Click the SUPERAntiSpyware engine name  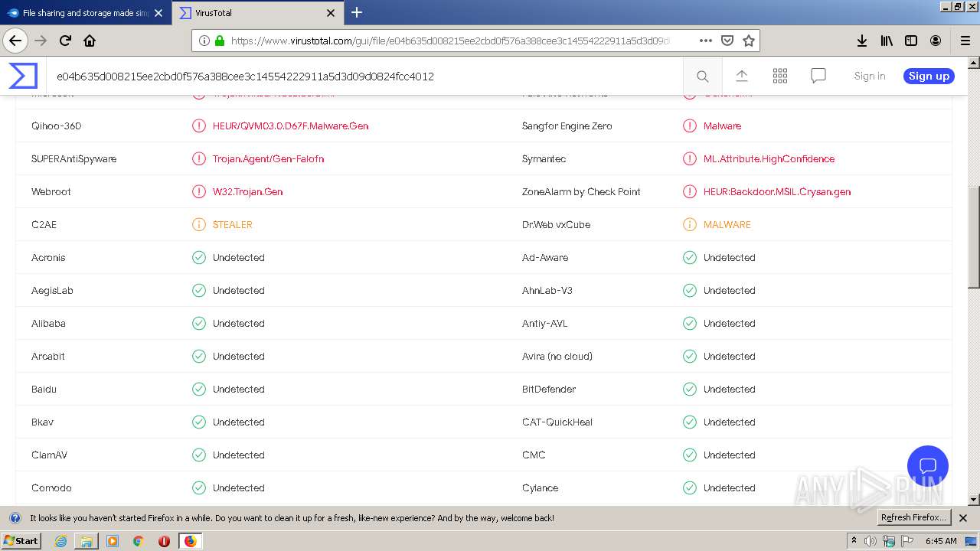(73, 158)
